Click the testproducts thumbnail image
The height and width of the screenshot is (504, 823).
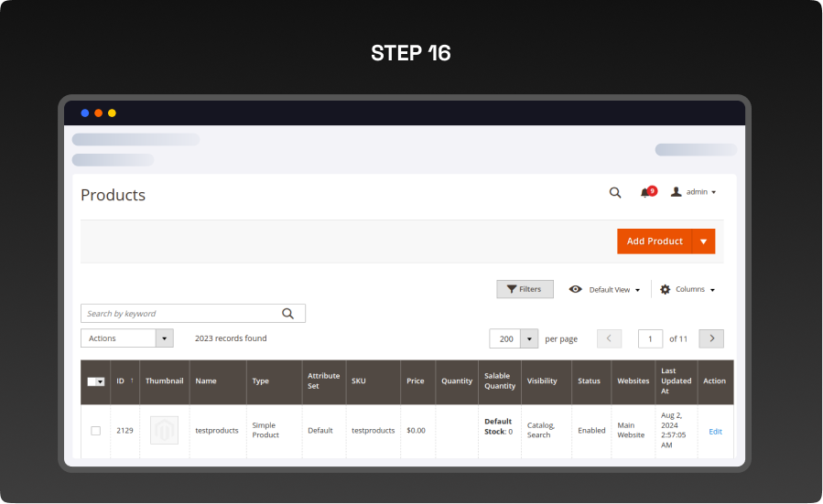(164, 431)
